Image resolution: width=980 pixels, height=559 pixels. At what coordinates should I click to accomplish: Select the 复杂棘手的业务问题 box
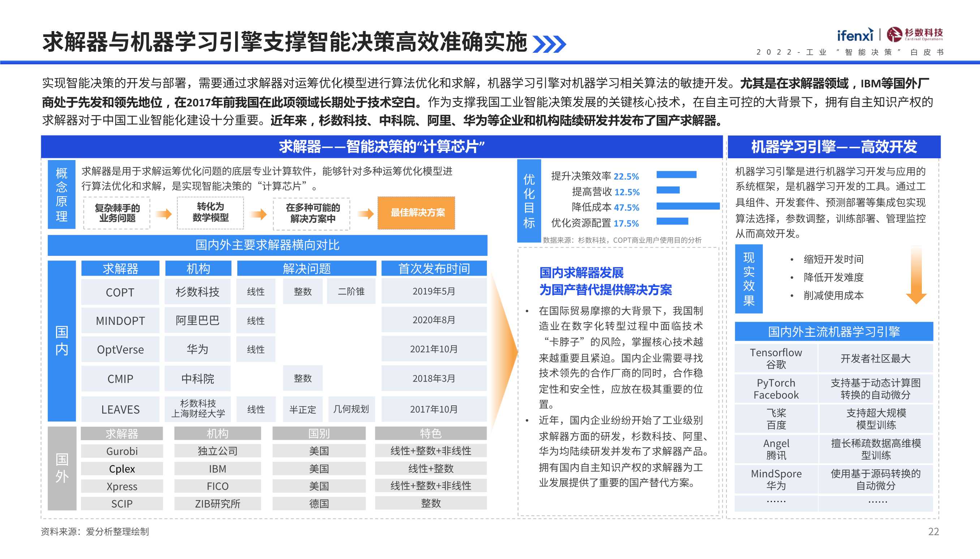(117, 213)
